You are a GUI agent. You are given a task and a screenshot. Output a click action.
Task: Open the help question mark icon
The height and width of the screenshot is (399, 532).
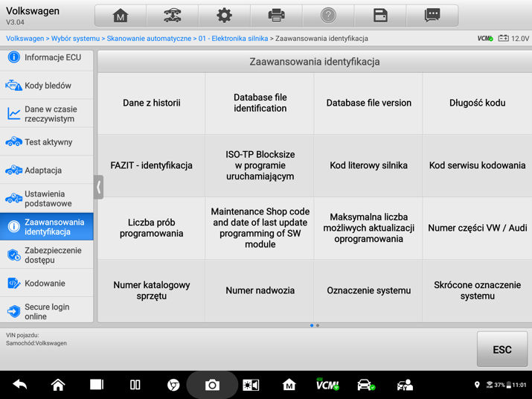(x=328, y=16)
